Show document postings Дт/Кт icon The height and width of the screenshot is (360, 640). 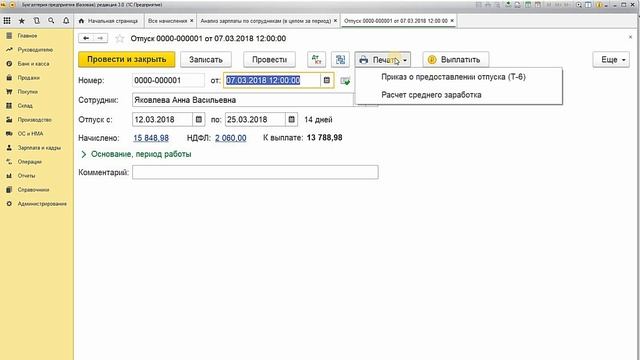click(x=316, y=60)
